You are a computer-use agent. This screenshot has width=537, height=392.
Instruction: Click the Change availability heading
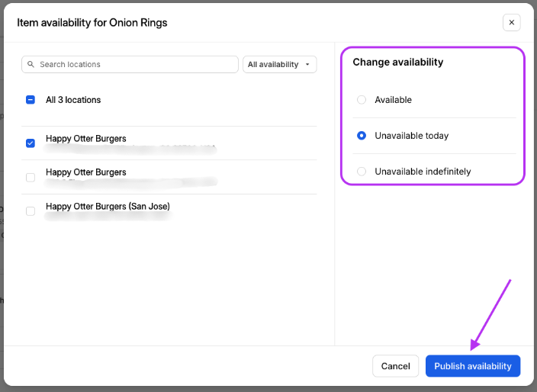[x=397, y=63]
